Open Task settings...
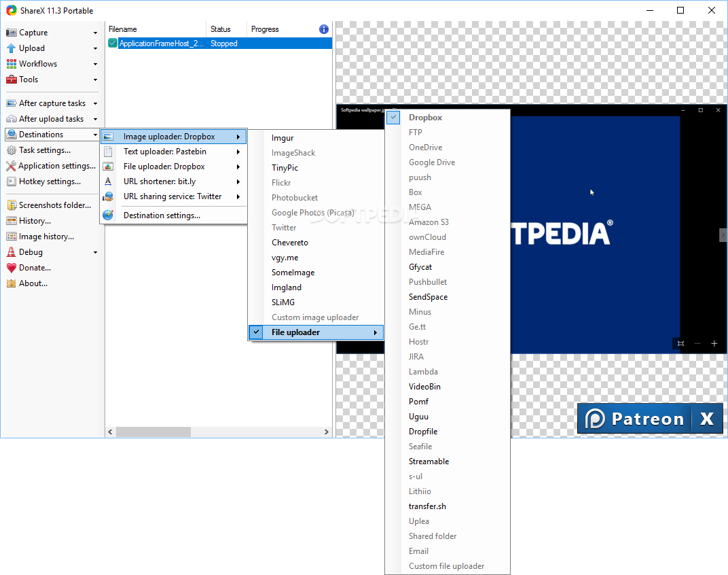 pos(51,150)
